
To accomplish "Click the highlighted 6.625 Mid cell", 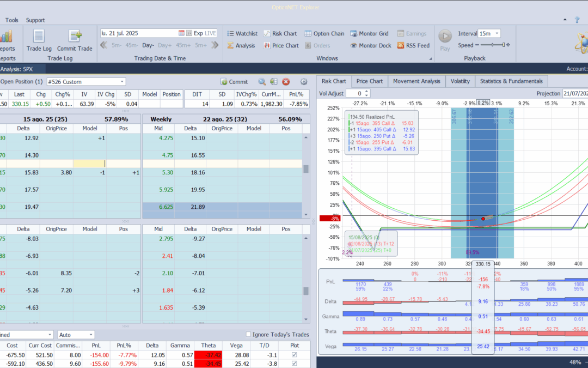I will pos(158,207).
